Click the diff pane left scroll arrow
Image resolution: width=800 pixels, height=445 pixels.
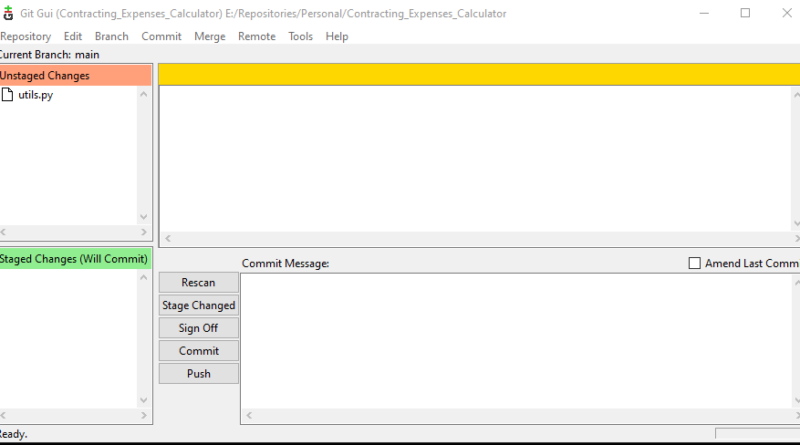[x=167, y=239]
